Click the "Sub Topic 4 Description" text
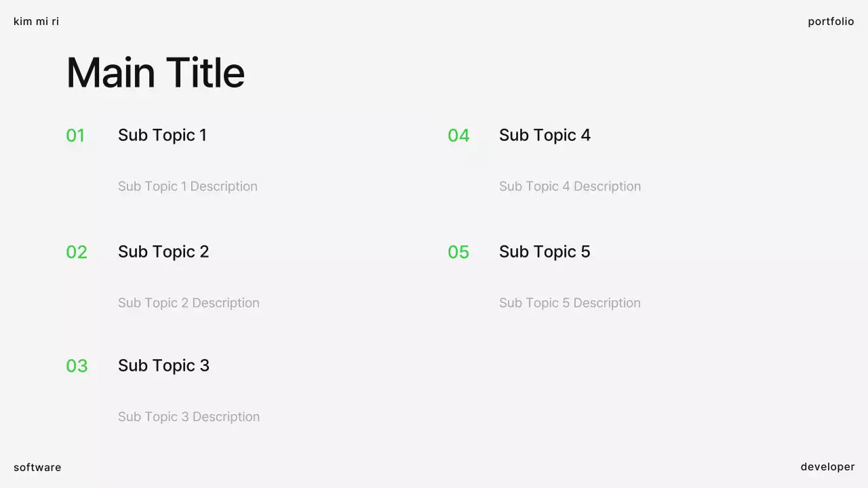Viewport: 868px width, 488px height. coord(570,186)
